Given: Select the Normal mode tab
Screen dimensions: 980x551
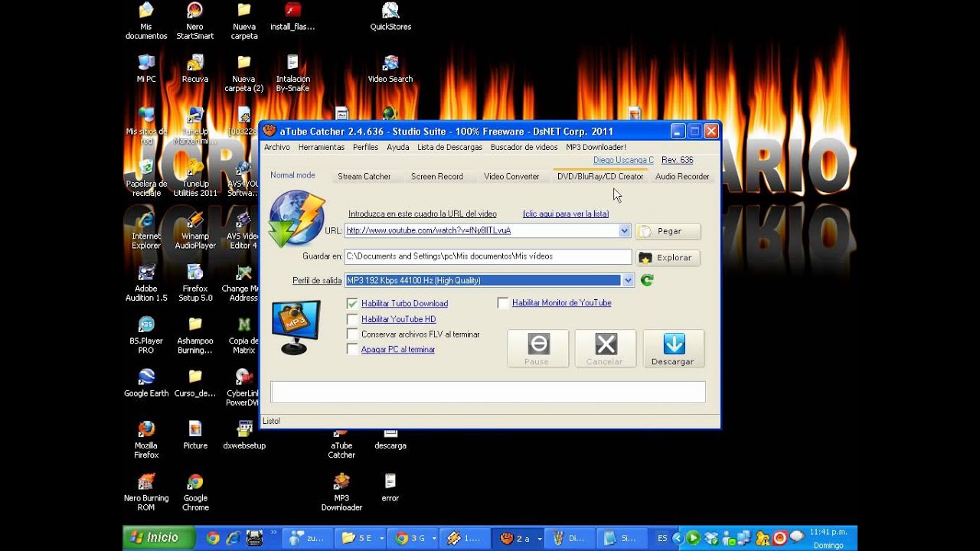Looking at the screenshot, I should (x=292, y=175).
